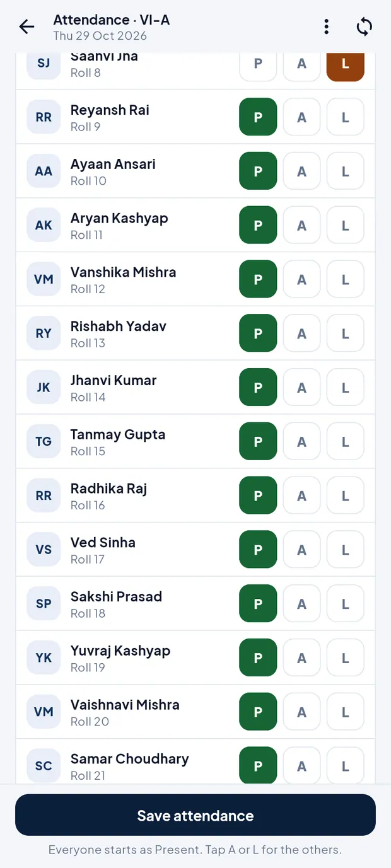Viewport: 391px width, 868px height.
Task: Tap Vanshika Mishra's green Present button
Action: coord(258,279)
